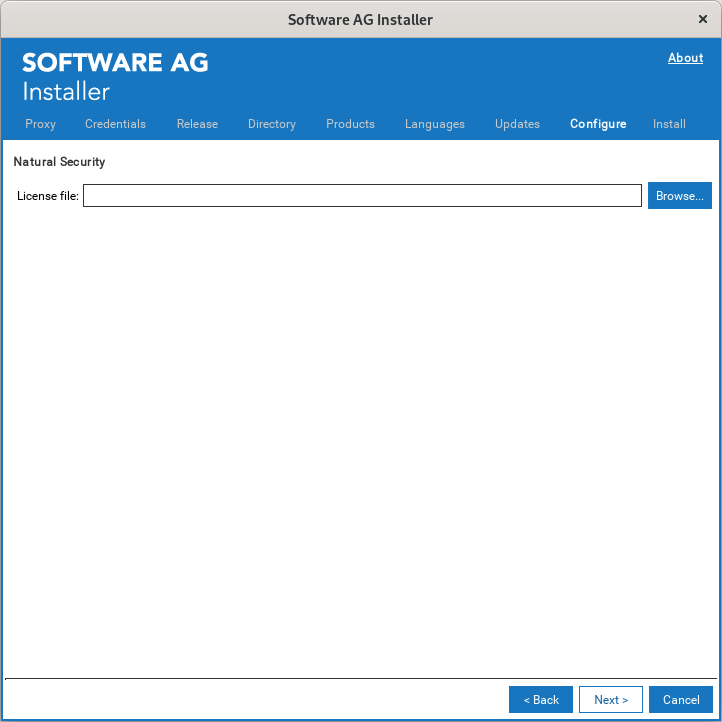Open the Products step tab

coord(350,124)
